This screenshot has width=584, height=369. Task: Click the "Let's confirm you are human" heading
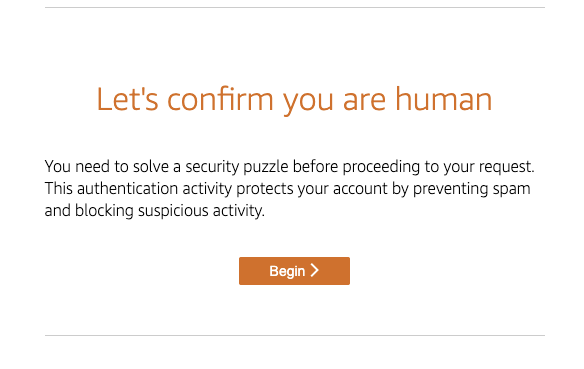pyautogui.click(x=294, y=100)
